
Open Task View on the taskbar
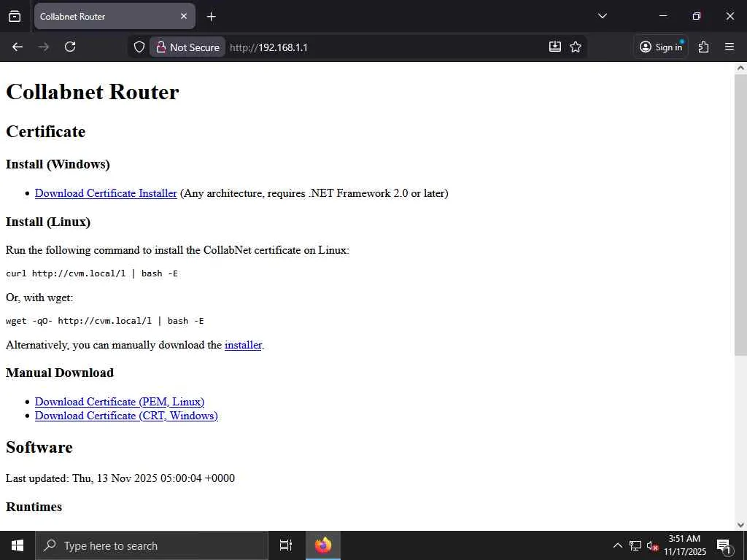tap(286, 545)
